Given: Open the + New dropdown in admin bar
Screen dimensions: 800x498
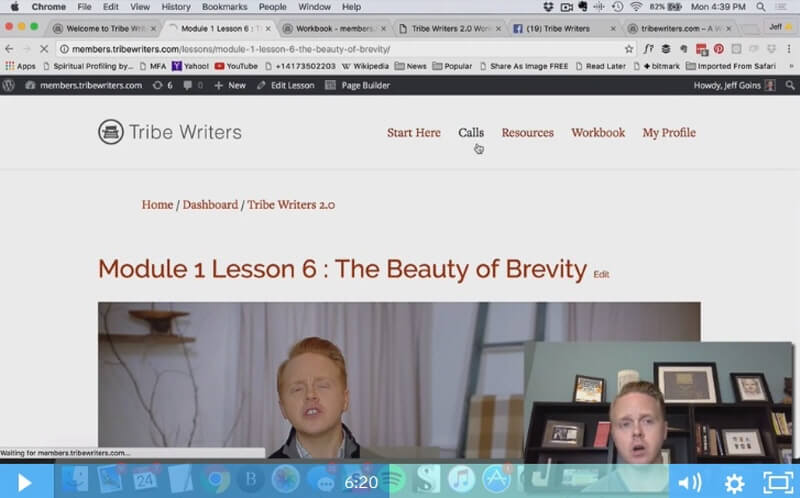Looking at the screenshot, I should 230,85.
